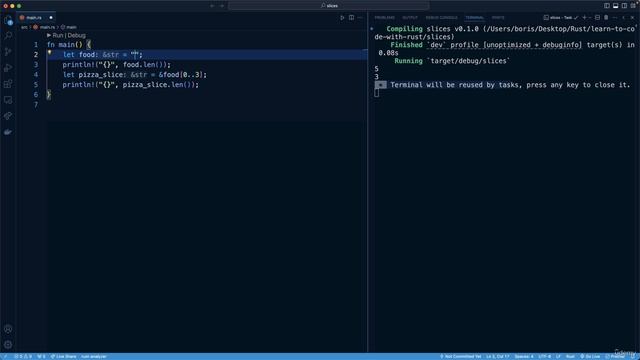
Task: Open the Extensions view
Action: [8, 84]
